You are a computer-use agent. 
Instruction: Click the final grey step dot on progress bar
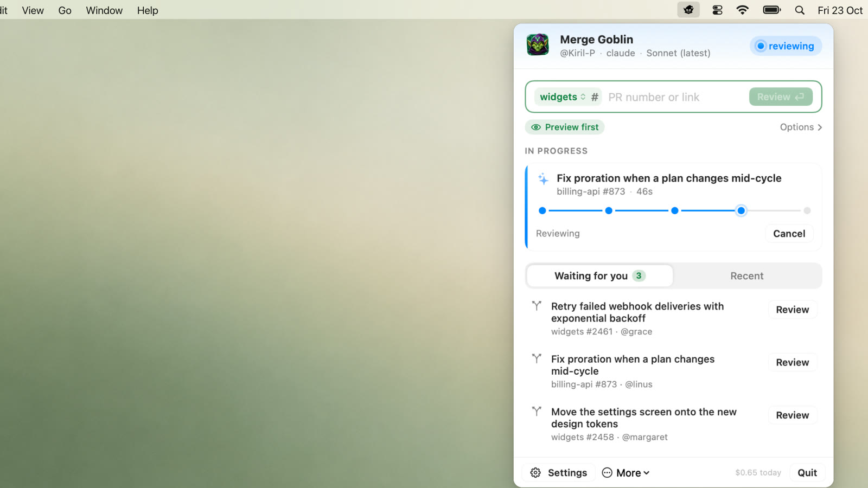point(807,210)
